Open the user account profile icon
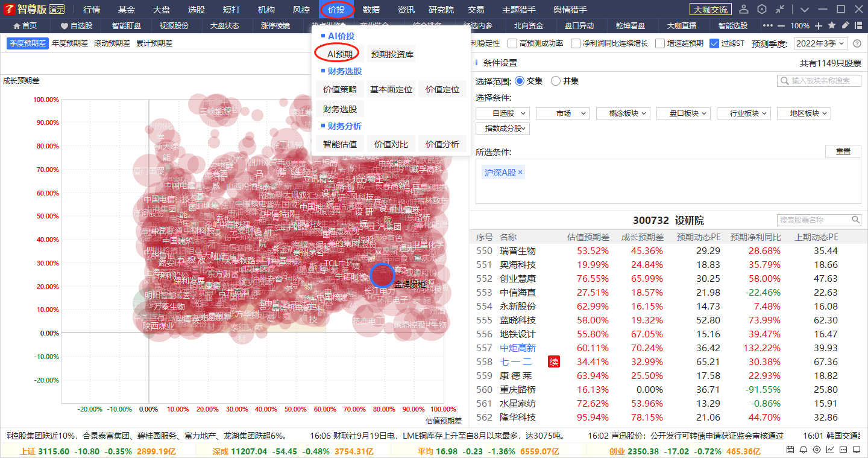Image resolution: width=868 pixels, height=458 pixels. [x=744, y=9]
